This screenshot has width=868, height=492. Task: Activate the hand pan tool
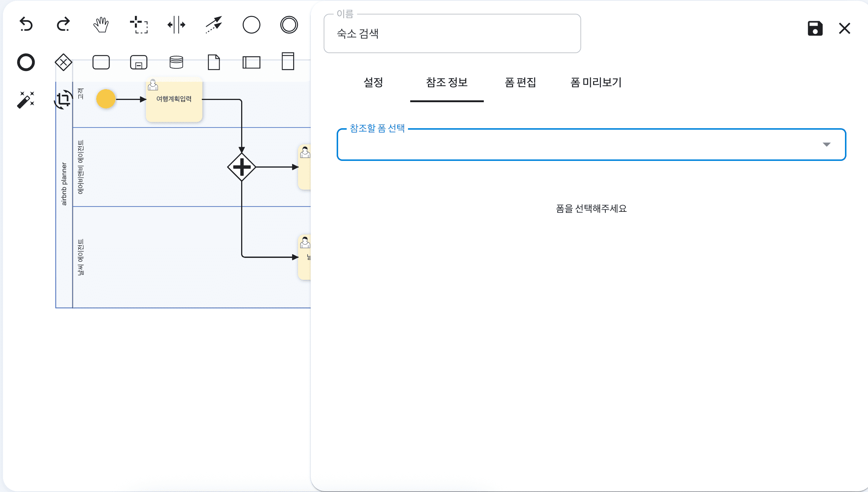coord(101,25)
